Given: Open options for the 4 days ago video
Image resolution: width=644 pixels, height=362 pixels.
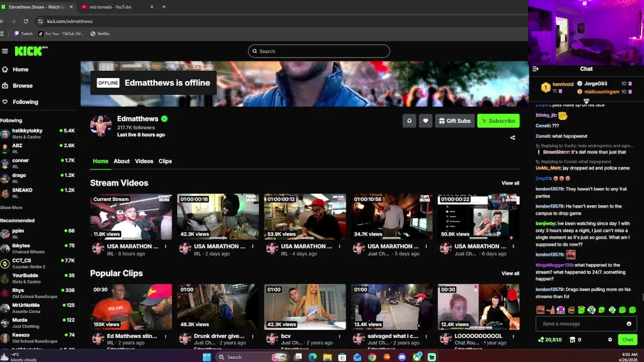Looking at the screenshot, I should tap(340, 246).
